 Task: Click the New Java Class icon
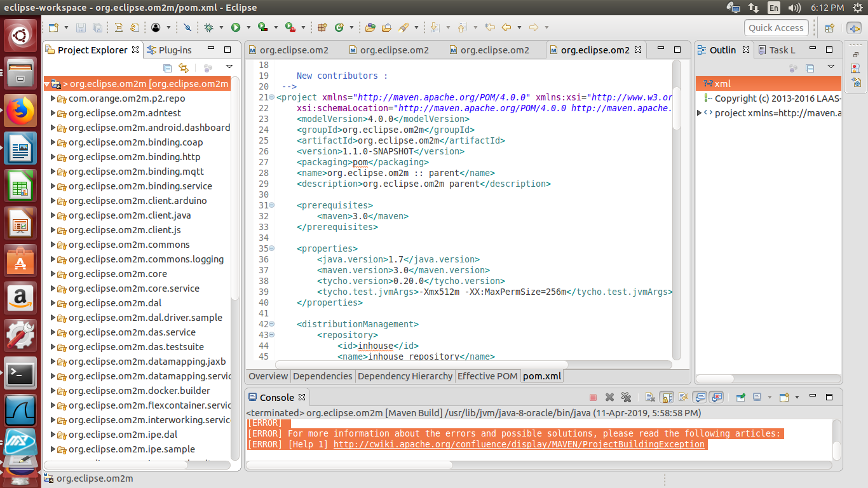(339, 27)
